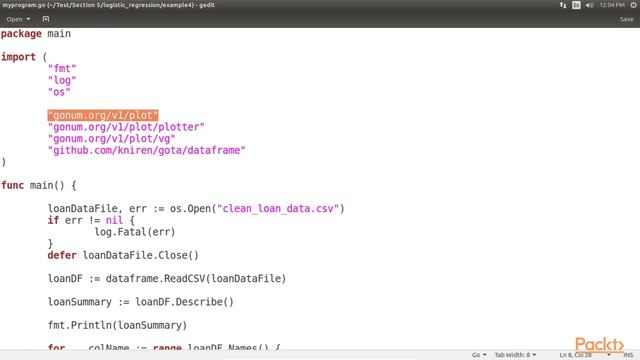This screenshot has height=360, width=640.
Task: Click the "fmt" import string
Action: tap(62, 69)
